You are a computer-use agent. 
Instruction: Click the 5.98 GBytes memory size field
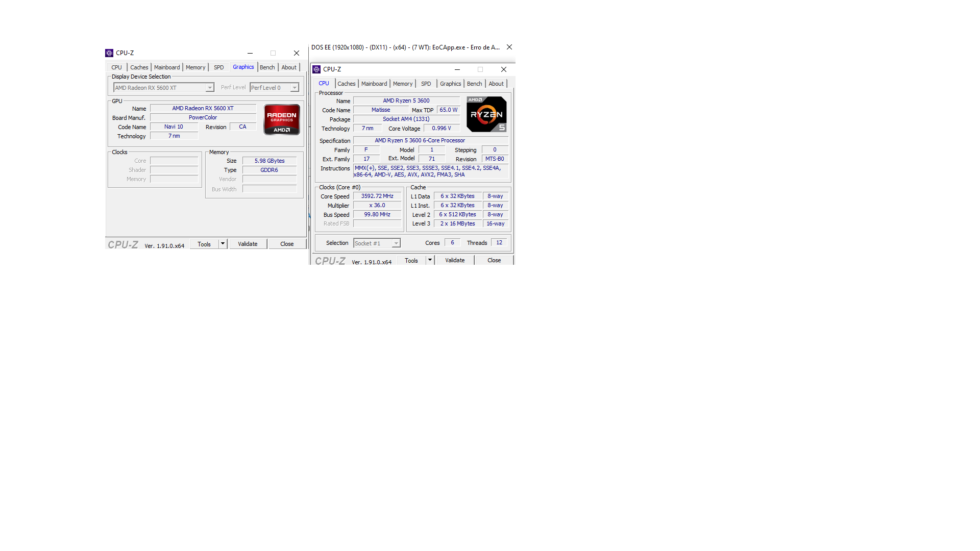coord(269,161)
